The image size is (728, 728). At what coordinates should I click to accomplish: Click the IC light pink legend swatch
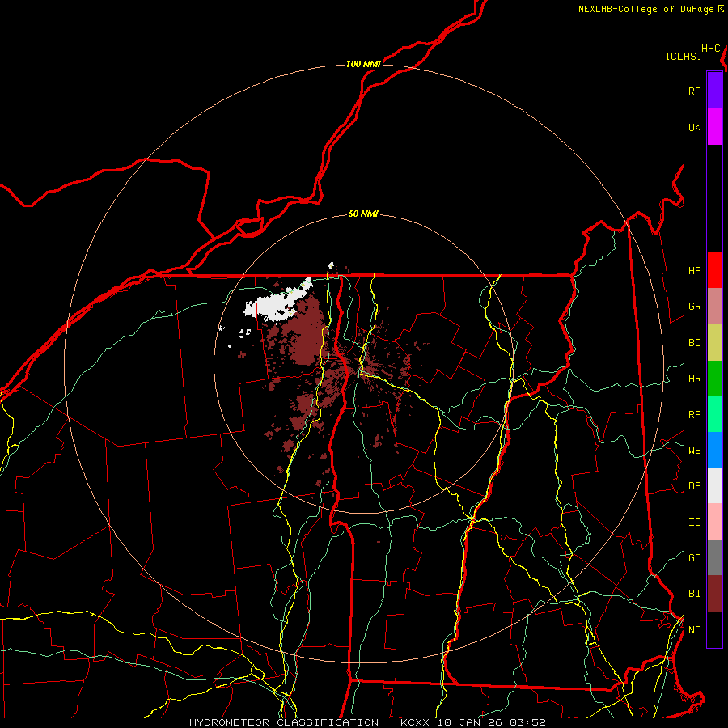tap(714, 522)
